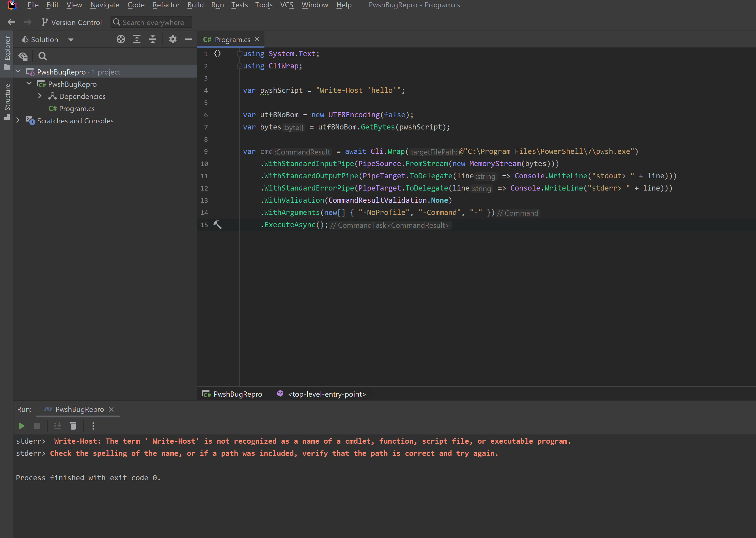756x538 pixels.
Task: Open the VCS menu
Action: tap(287, 5)
